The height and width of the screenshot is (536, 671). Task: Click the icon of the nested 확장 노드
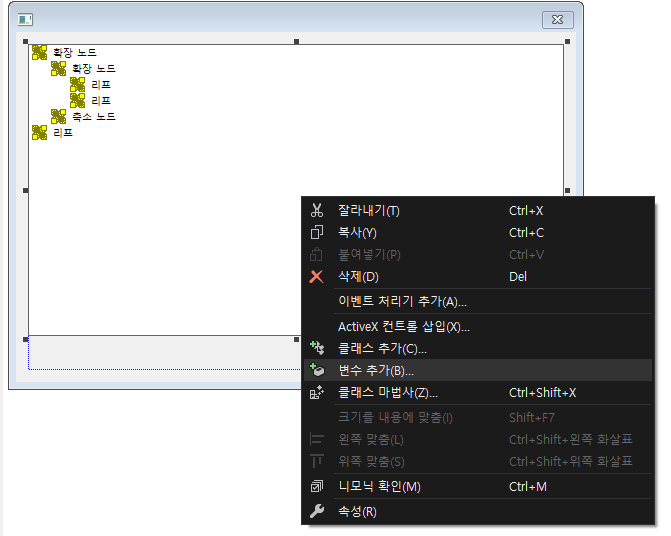[58, 68]
